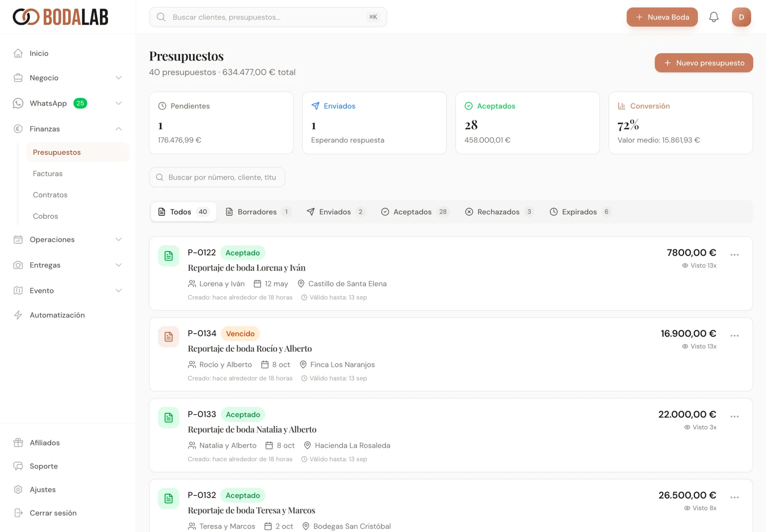Open Cobros in the sidebar

78,216
